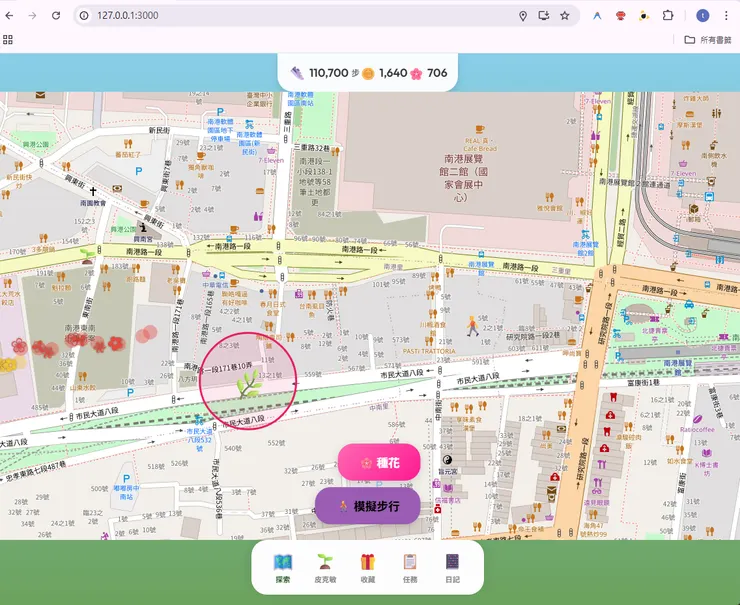Click the pink flower counter icon
Screen dimensions: 740x605
[416, 74]
